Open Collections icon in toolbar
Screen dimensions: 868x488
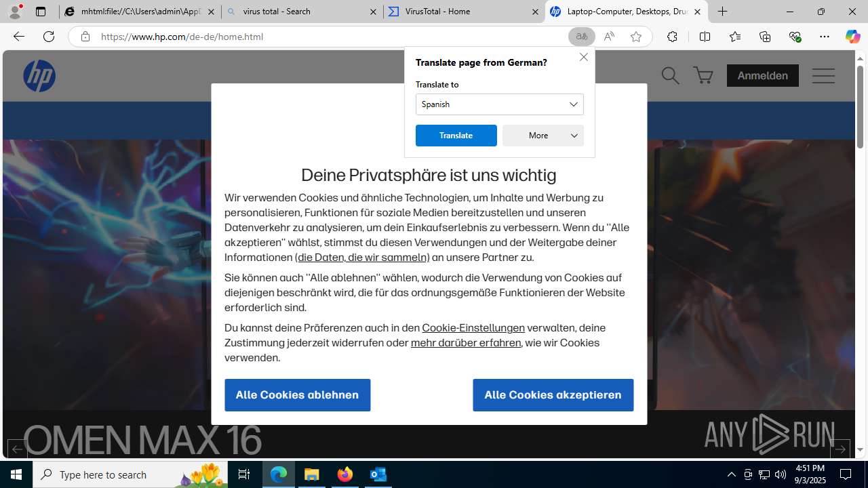765,37
